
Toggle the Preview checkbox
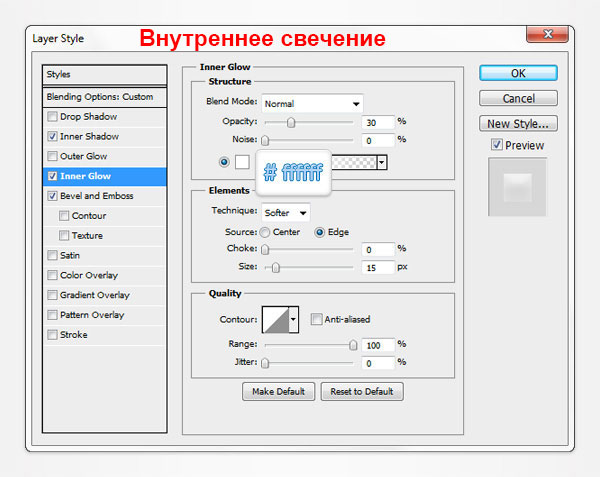point(497,145)
